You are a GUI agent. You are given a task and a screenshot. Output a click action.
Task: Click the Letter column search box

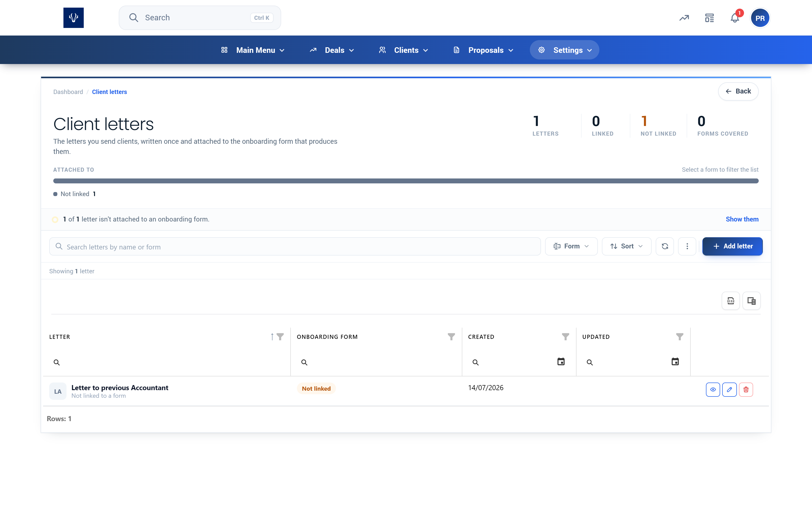tap(167, 362)
